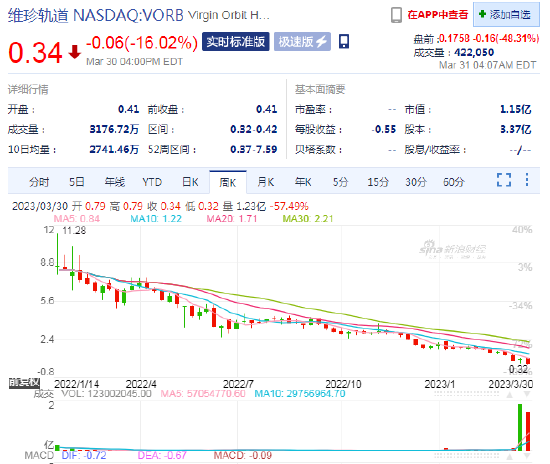Click the MA10: 1.22 indicator label
The width and height of the screenshot is (550, 464).
(x=156, y=219)
